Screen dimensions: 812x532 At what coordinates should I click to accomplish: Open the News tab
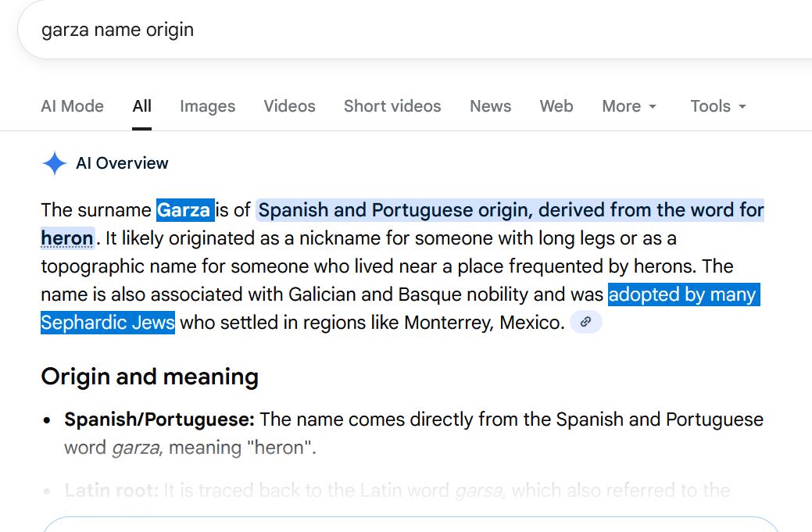pyautogui.click(x=491, y=106)
